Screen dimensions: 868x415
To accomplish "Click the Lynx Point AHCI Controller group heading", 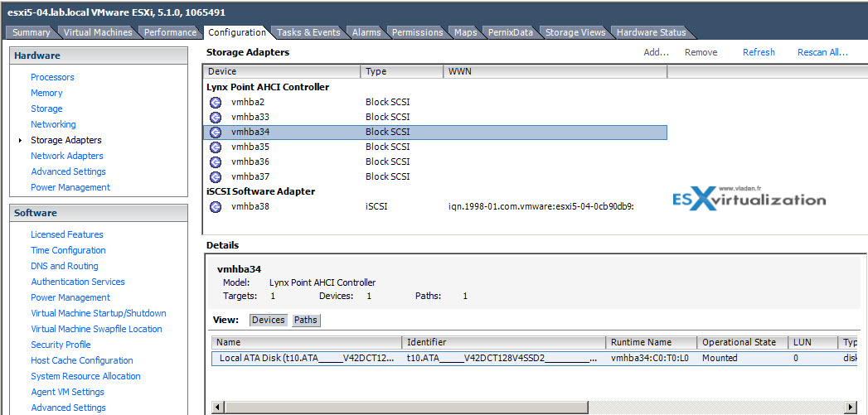I will pos(268,88).
